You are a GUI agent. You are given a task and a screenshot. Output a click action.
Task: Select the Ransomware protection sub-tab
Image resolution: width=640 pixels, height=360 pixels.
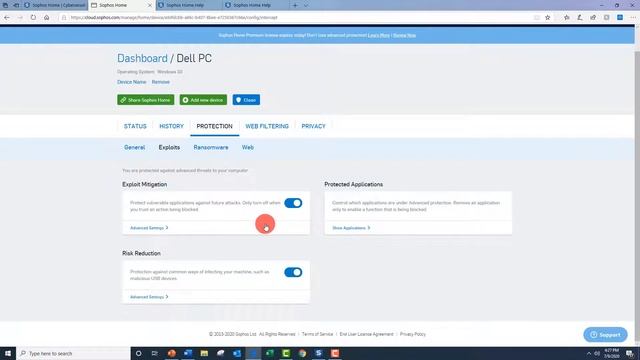(x=211, y=147)
